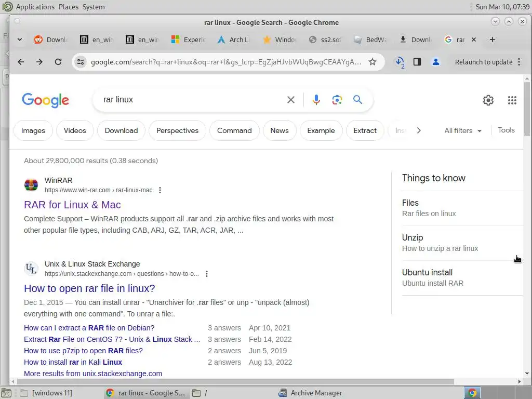Select the Command filter chip

pos(234,130)
